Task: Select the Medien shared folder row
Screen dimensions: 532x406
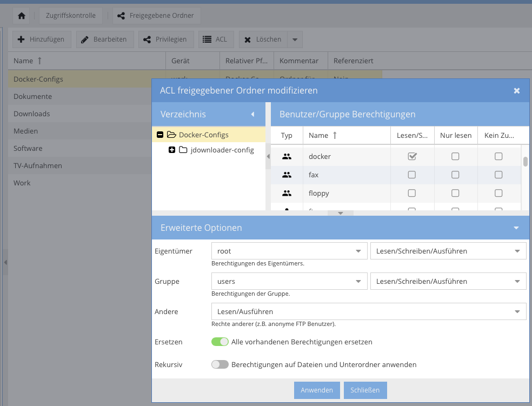Action: coord(79,131)
